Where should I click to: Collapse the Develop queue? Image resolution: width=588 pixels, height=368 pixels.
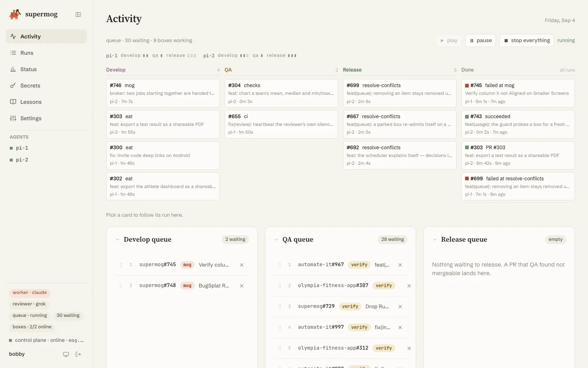pyautogui.click(x=118, y=240)
